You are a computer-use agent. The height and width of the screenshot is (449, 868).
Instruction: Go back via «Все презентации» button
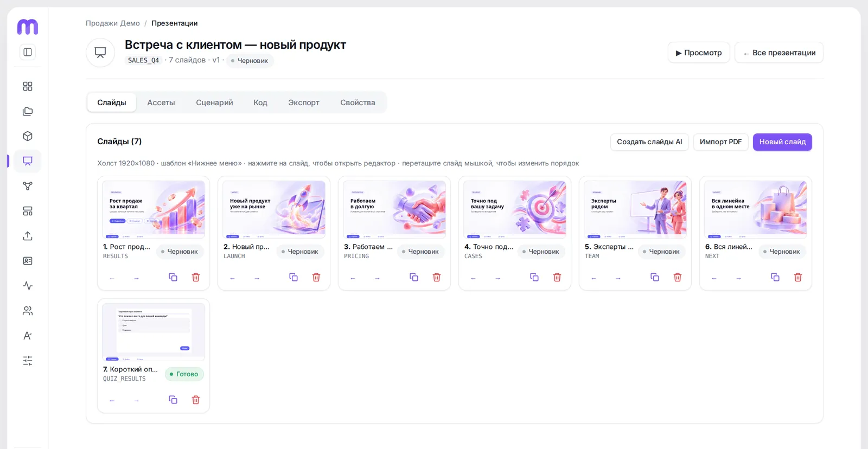point(779,53)
